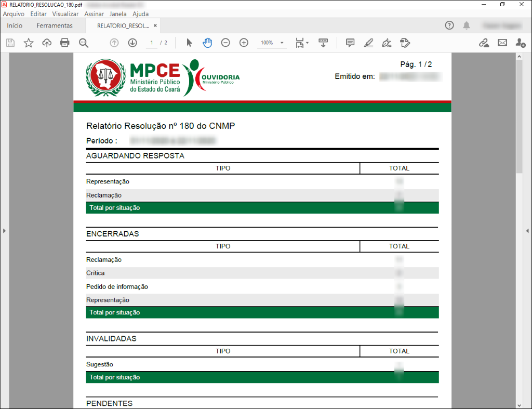Click the MPCE Ministério Público logo
Viewport: 532px width, 409px height.
point(133,78)
